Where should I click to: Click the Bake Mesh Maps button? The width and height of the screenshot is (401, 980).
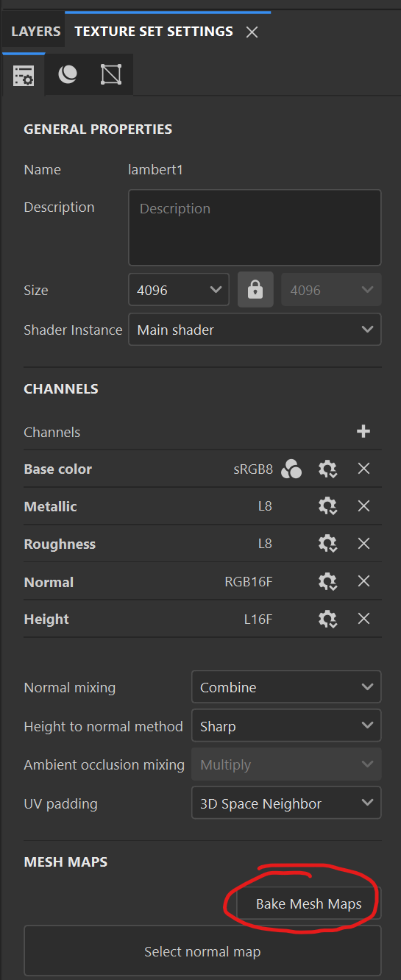pos(309,904)
